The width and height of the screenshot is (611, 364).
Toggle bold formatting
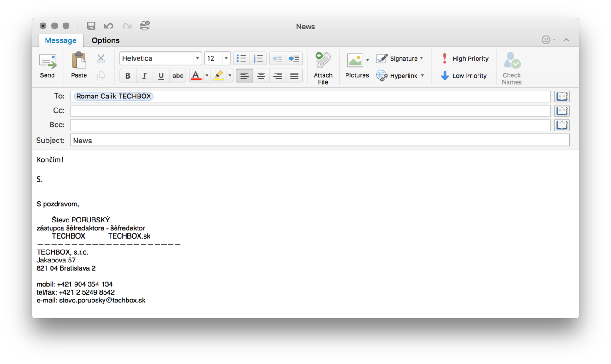click(x=128, y=76)
